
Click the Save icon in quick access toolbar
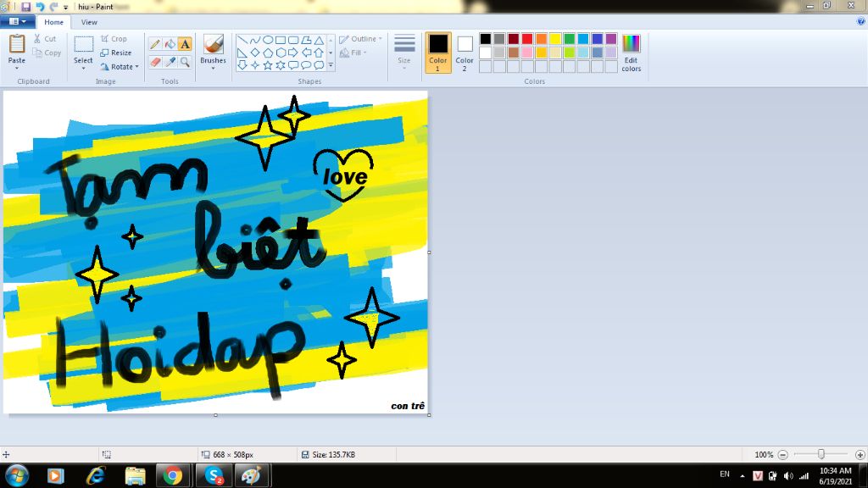click(x=26, y=7)
